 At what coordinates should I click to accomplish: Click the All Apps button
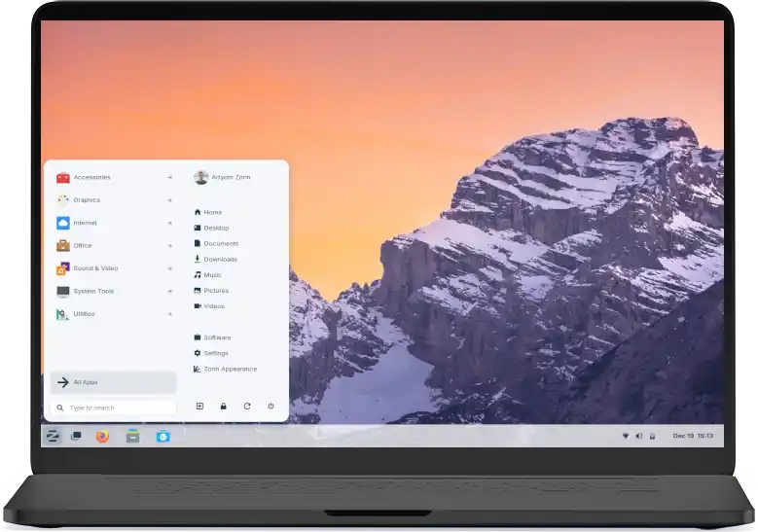tap(113, 382)
